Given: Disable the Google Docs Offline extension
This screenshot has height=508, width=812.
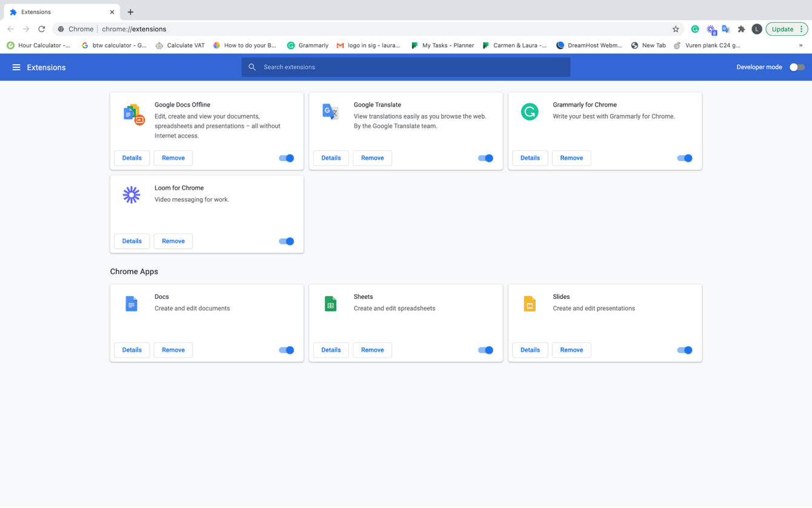Looking at the screenshot, I should [287, 158].
